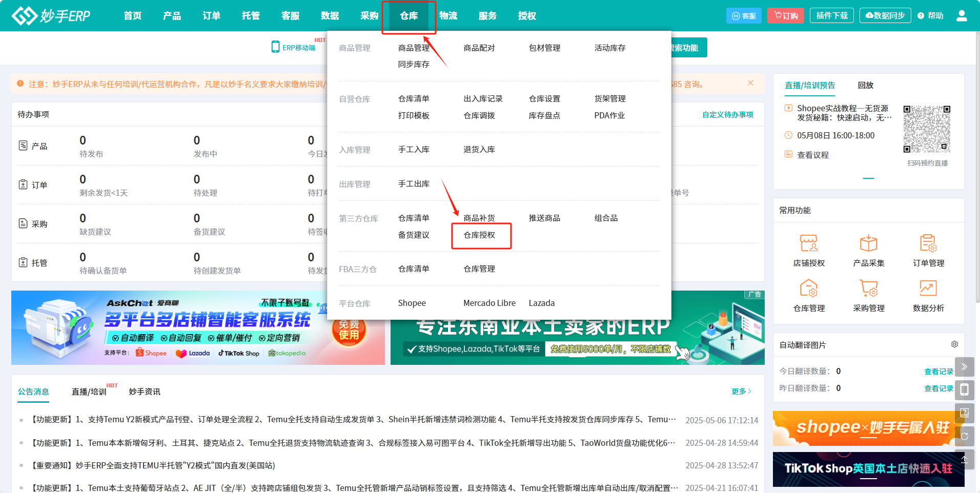Open 自动翻译图片 settings gear
Image resolution: width=980 pixels, height=493 pixels.
pyautogui.click(x=954, y=344)
